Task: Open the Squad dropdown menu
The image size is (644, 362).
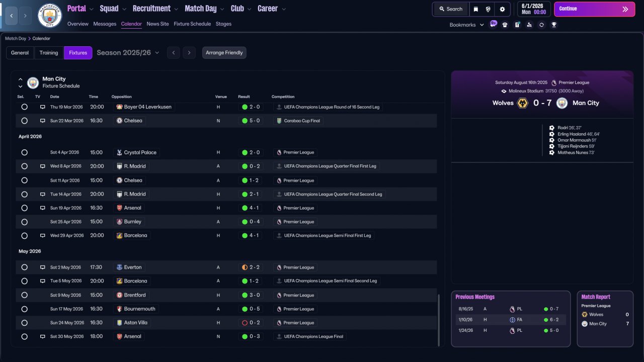Action: click(113, 9)
